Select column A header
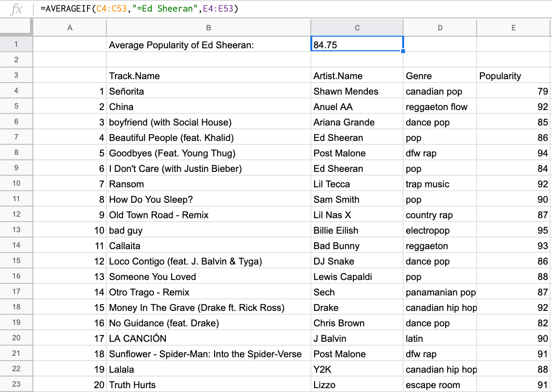The height and width of the screenshot is (392, 552). click(x=70, y=28)
